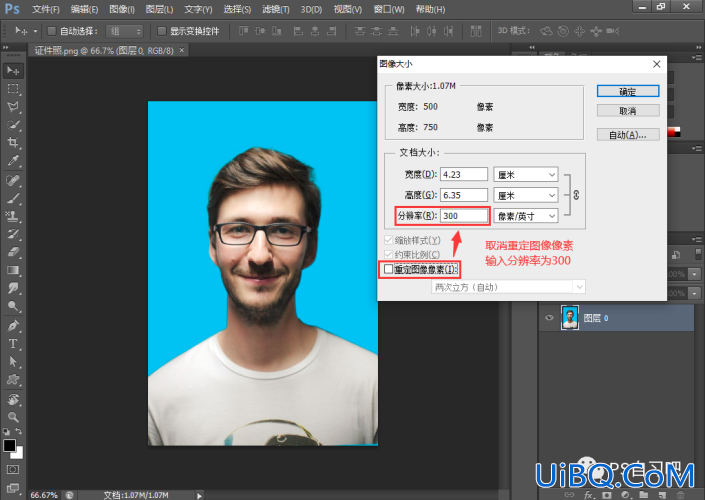Select the Move tool in the toolbox

tap(13, 71)
